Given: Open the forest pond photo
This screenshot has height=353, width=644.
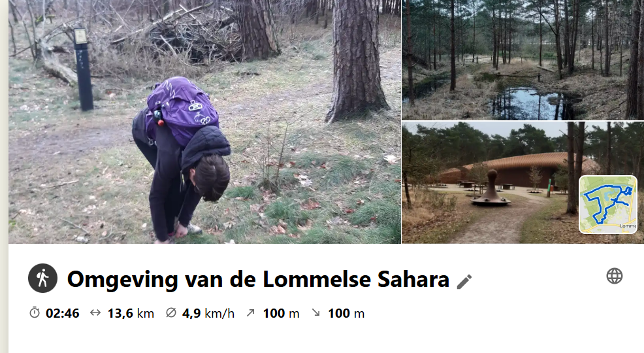Looking at the screenshot, I should pyautogui.click(x=523, y=60).
